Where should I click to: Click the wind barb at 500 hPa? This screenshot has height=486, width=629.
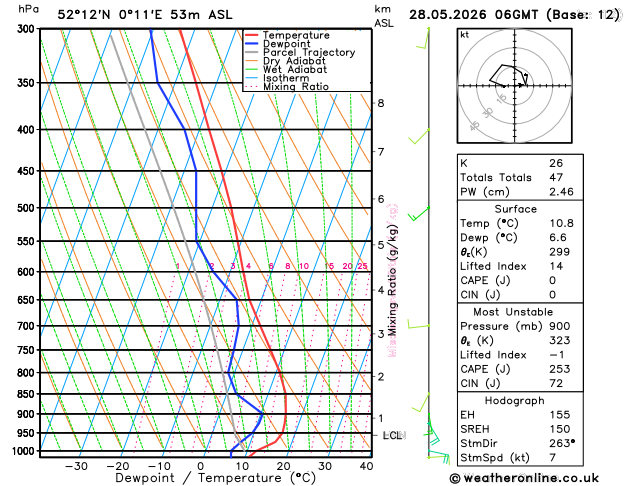coord(419,214)
